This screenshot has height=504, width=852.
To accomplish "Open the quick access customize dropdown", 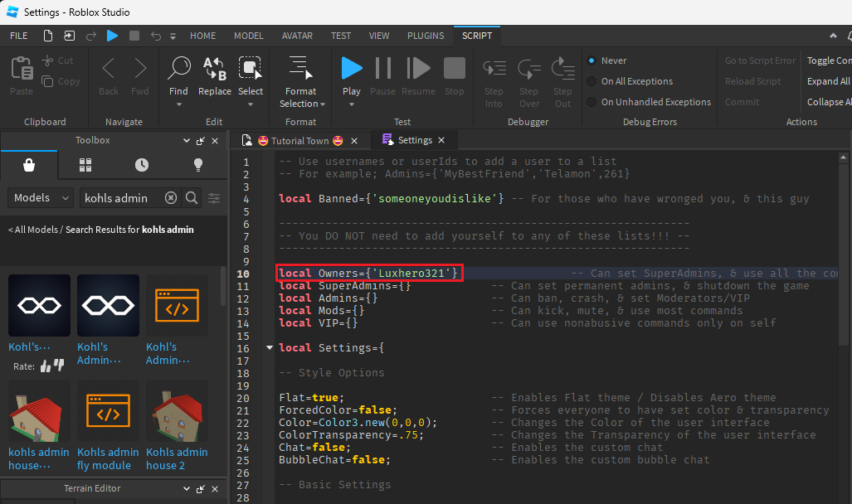I will click(173, 36).
